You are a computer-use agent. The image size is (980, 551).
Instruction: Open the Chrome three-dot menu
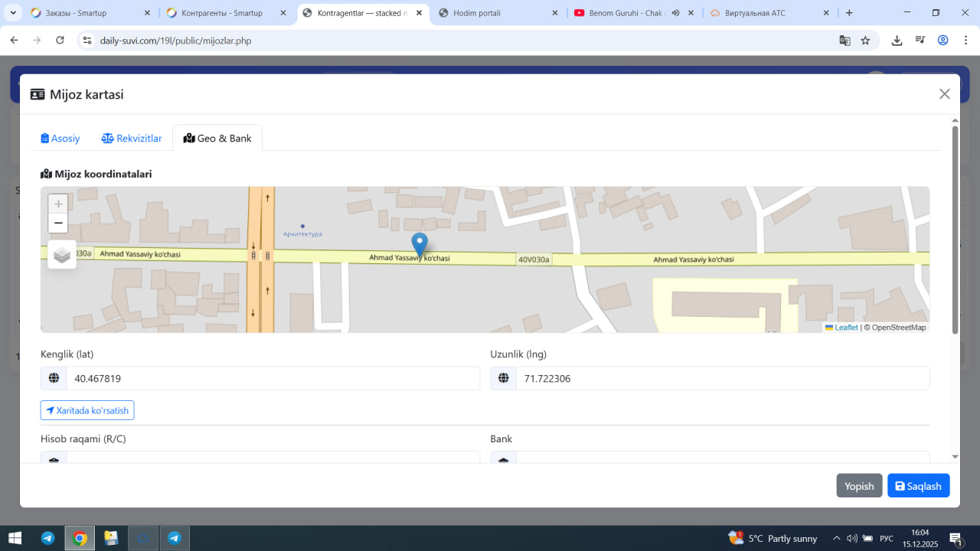965,41
